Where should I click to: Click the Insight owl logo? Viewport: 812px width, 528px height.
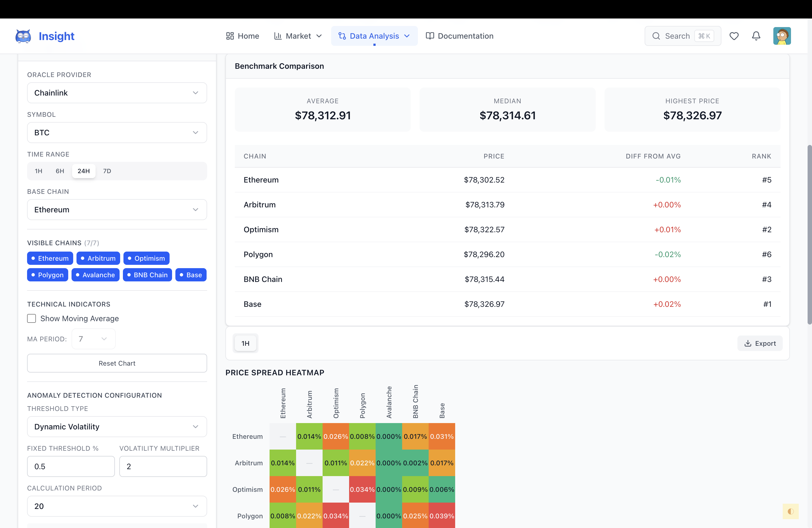pos(23,36)
